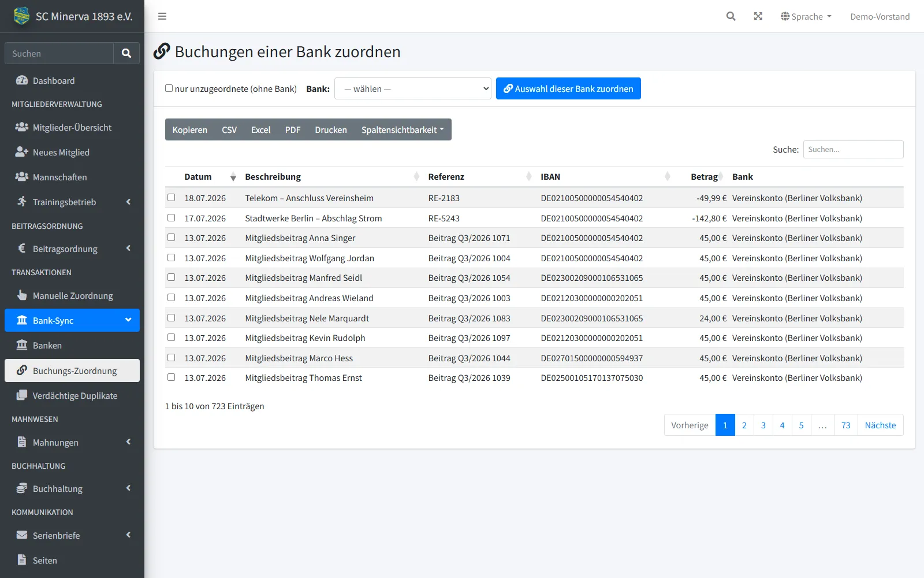
Task: Expand the Trainingsbetrieb submenu chevron
Action: (128, 202)
